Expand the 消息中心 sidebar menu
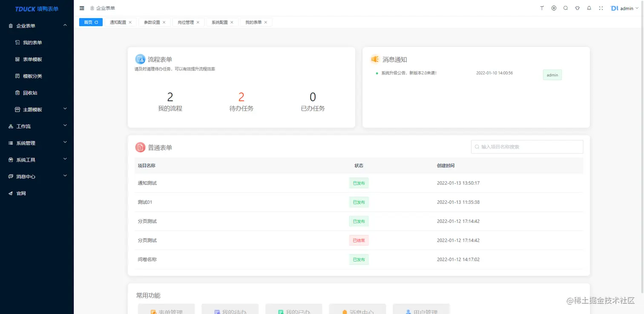Viewport: 644px width, 314px height. point(37,177)
